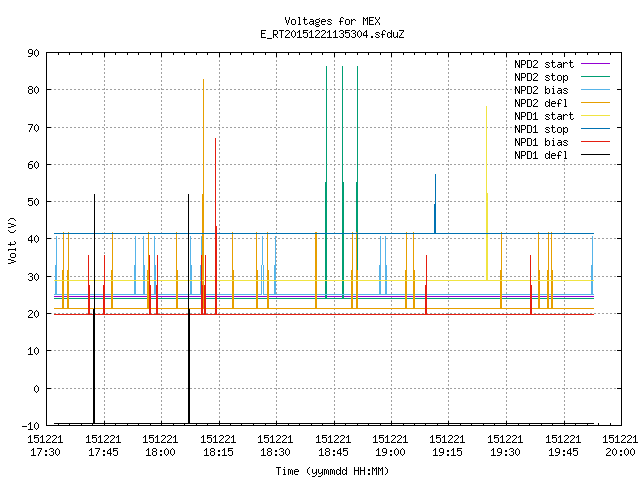Click the "NPD2 defl" legend label

(541, 103)
